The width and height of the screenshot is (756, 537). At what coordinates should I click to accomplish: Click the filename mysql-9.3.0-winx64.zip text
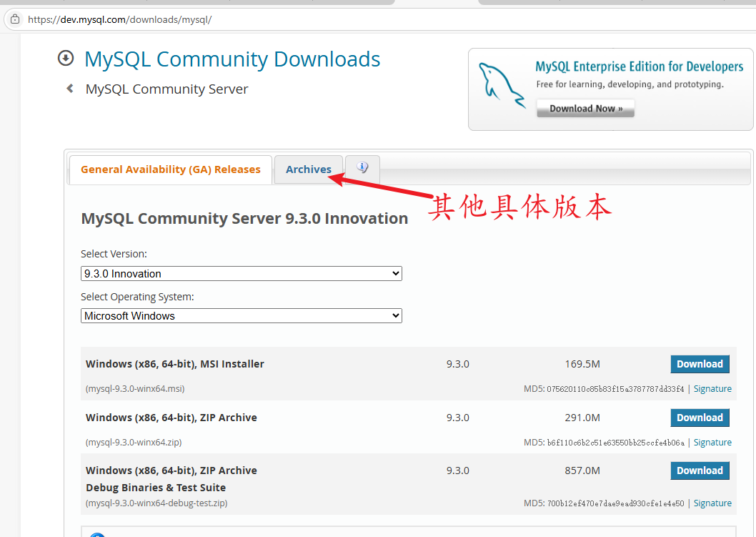134,443
